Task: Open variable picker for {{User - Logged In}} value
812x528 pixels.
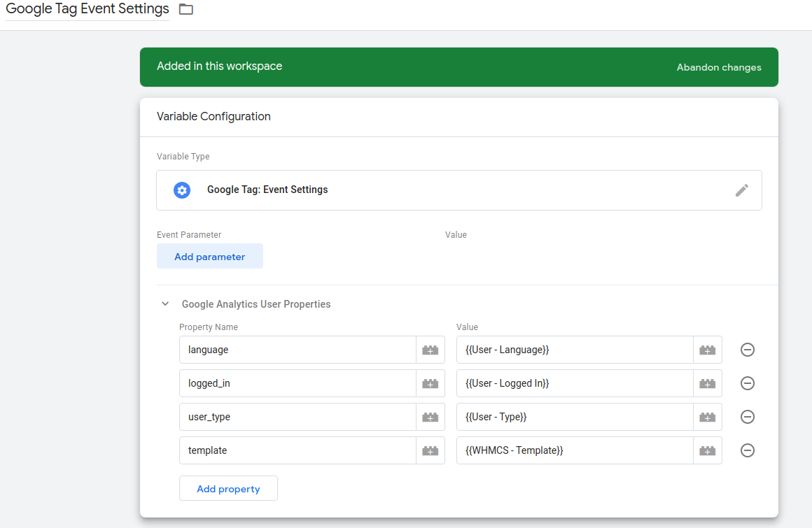Action: (x=707, y=383)
